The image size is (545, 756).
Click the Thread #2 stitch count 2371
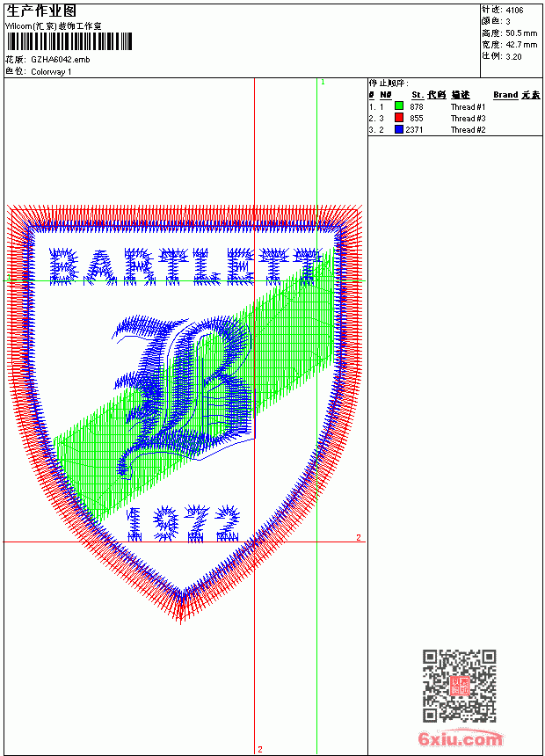tap(414, 130)
